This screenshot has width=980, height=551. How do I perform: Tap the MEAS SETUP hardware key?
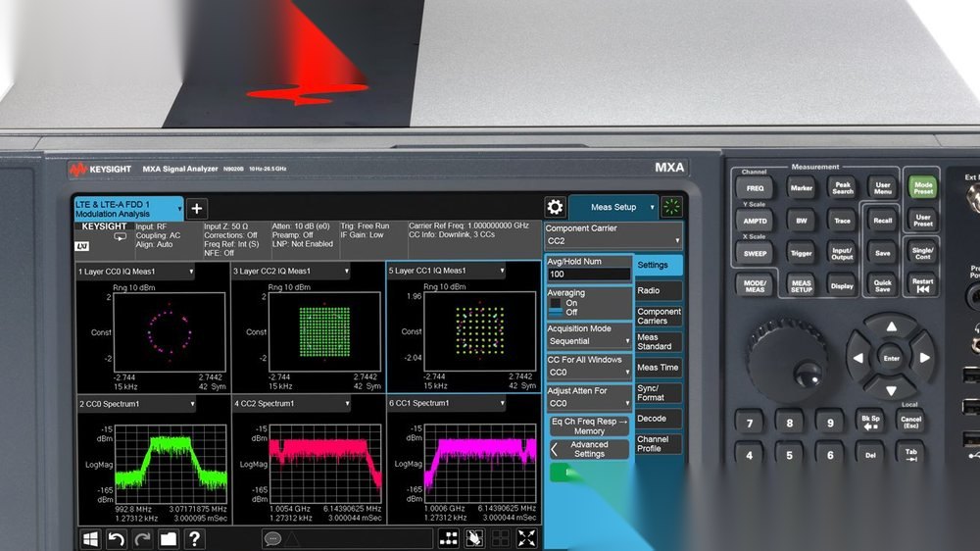801,286
